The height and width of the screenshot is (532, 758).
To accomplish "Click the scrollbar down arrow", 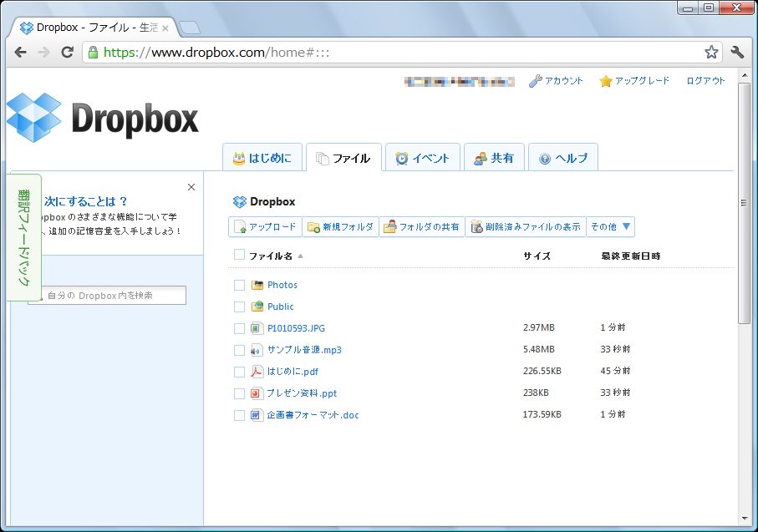I will 745,519.
